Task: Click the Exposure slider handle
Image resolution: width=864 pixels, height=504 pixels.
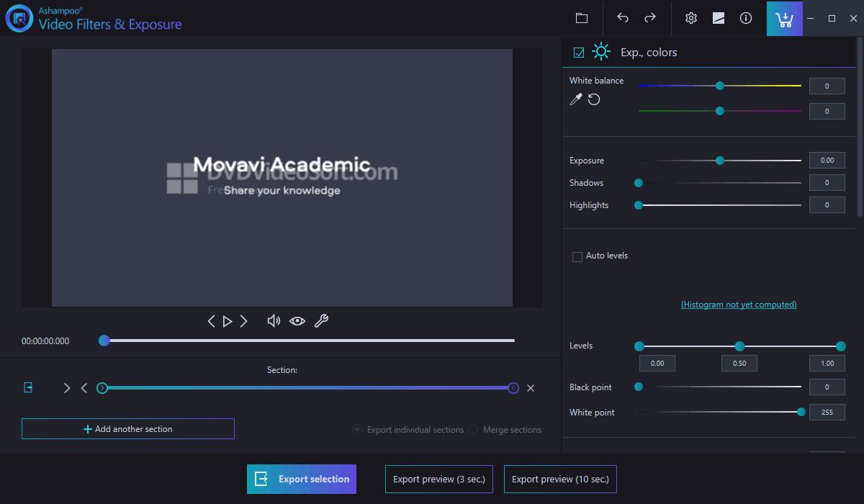Action: tap(720, 161)
